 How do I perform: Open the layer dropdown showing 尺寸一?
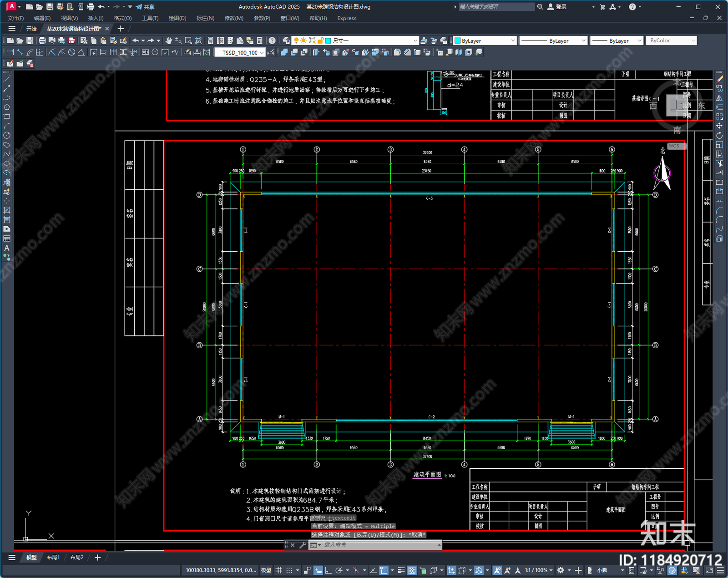tap(354, 41)
